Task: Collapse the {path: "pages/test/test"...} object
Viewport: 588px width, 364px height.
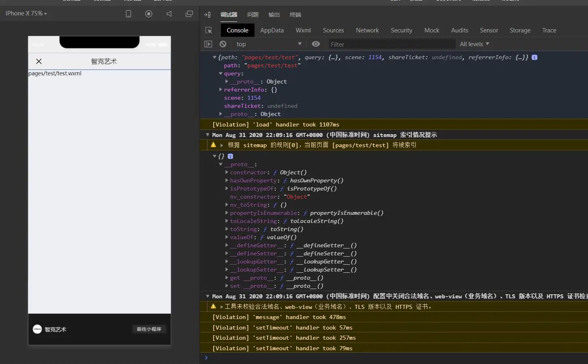Action: pyautogui.click(x=214, y=57)
